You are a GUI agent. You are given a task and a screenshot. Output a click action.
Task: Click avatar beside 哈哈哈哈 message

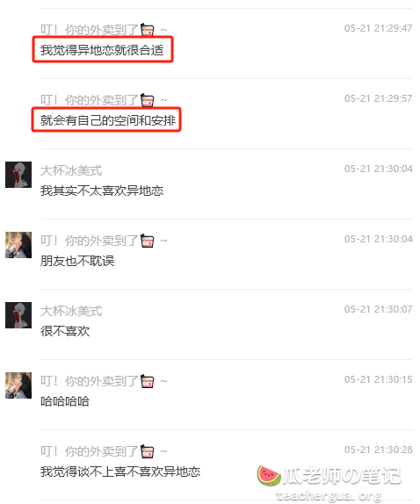click(18, 385)
